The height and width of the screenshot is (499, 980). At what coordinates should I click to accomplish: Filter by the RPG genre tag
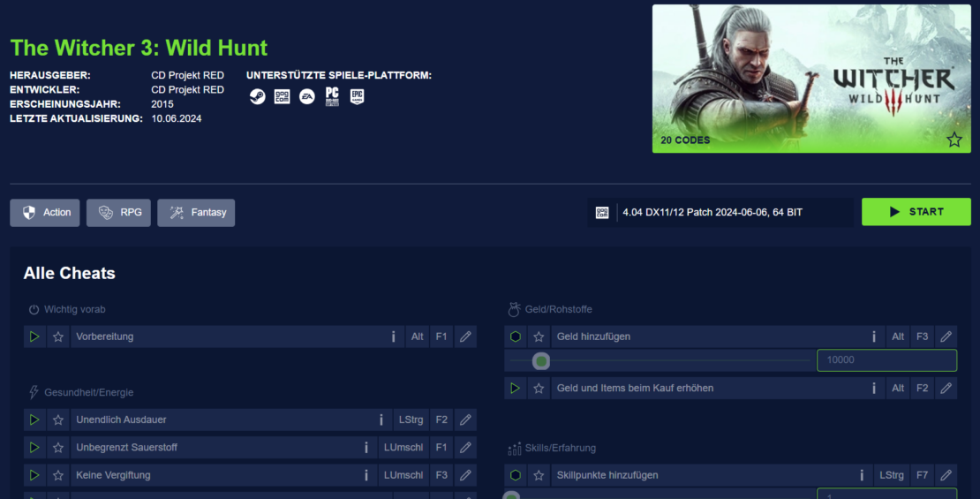point(119,213)
